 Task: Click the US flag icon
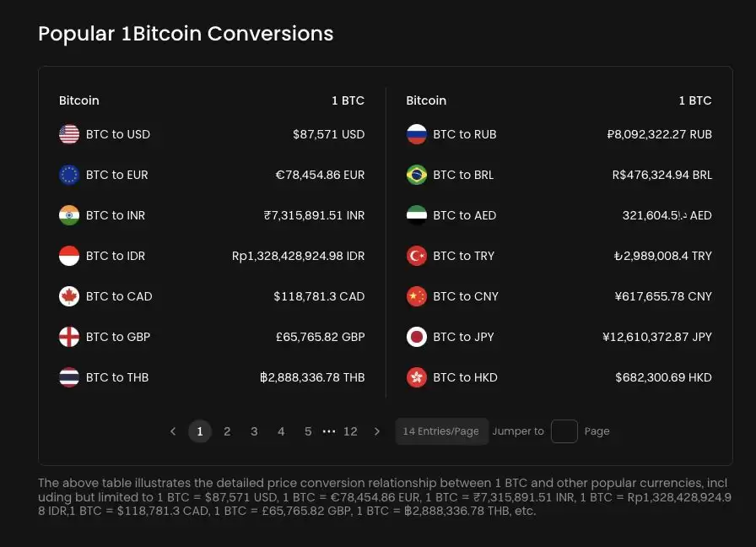tap(69, 134)
